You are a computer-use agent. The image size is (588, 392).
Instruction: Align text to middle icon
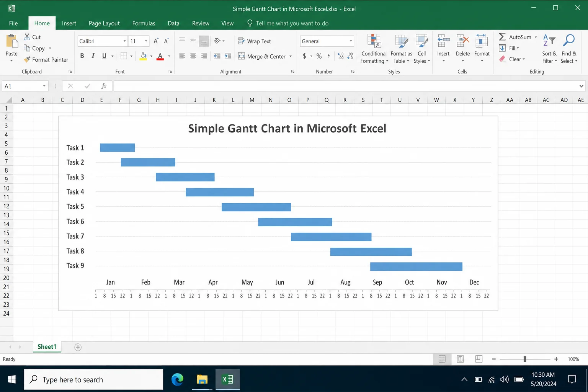(193, 41)
